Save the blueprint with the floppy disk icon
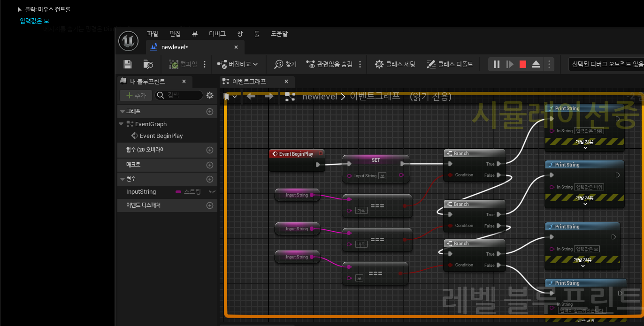The height and width of the screenshot is (326, 644). [x=128, y=64]
